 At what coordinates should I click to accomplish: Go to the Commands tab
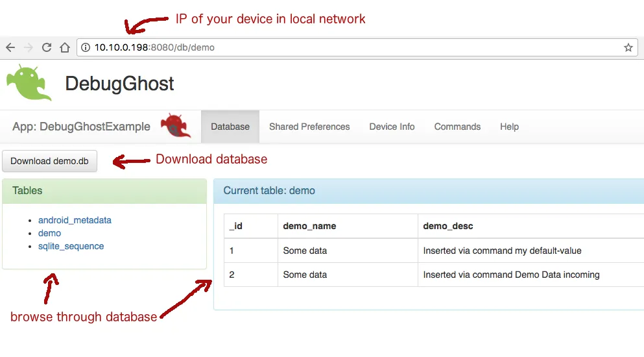(x=457, y=127)
